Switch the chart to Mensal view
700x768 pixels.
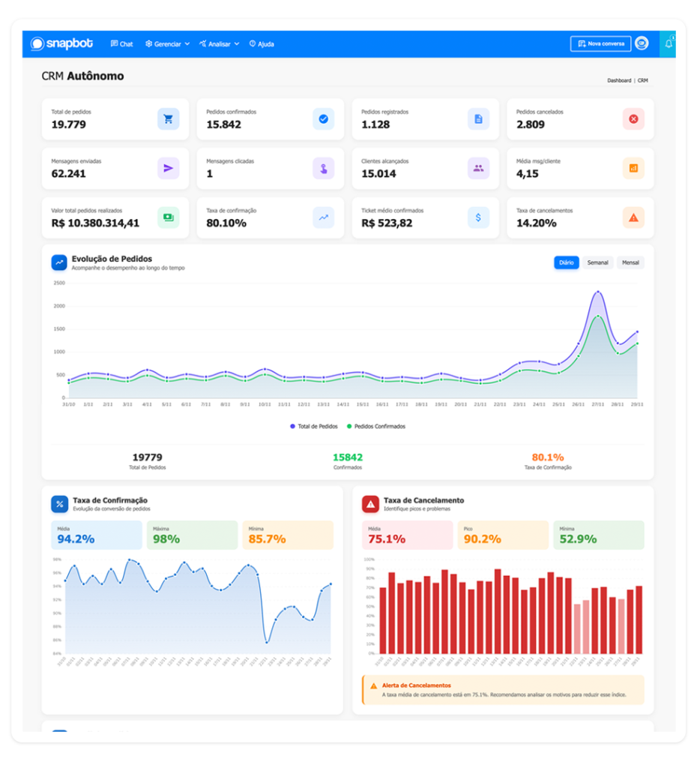(x=630, y=262)
